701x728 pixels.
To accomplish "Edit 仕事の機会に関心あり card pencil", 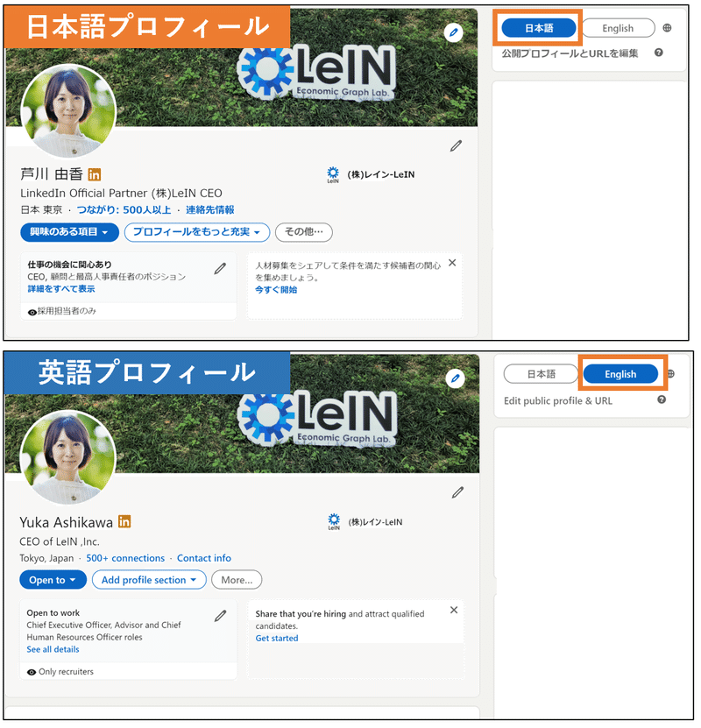I will point(220,268).
